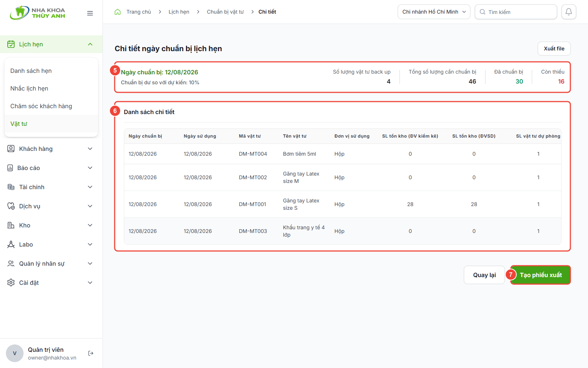Click the Báo cáo chart icon
Image resolution: width=588 pixels, height=368 pixels.
pyautogui.click(x=10, y=168)
